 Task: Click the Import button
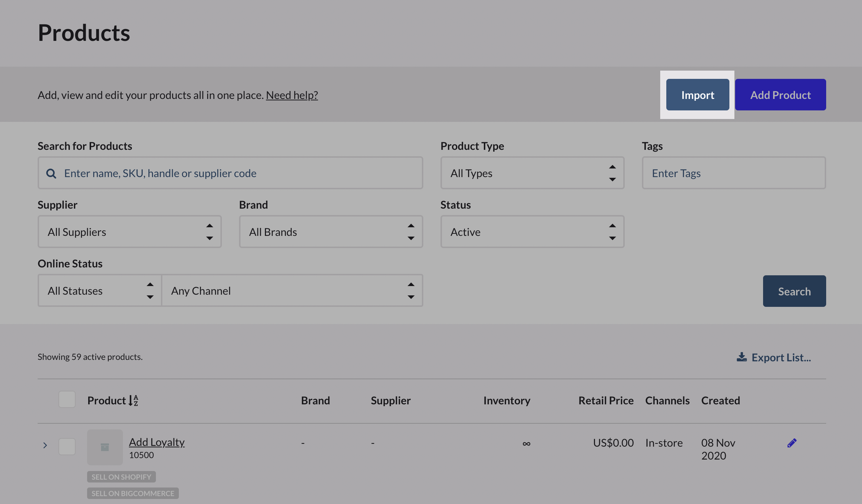[x=697, y=95]
